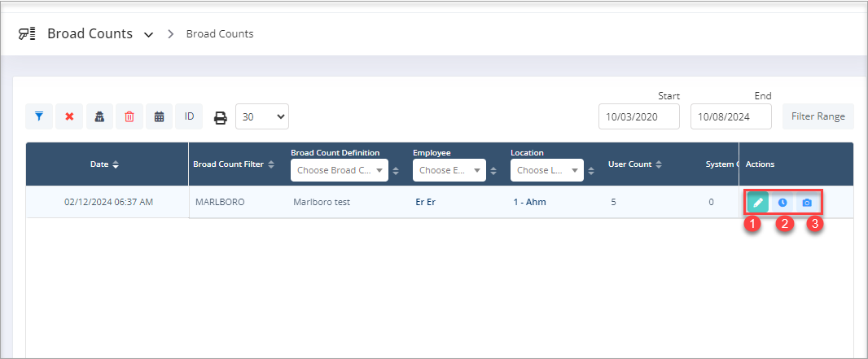Screen dimensions: 868x359
Task: Click the blue filter funnel icon
Action: pyautogui.click(x=39, y=116)
